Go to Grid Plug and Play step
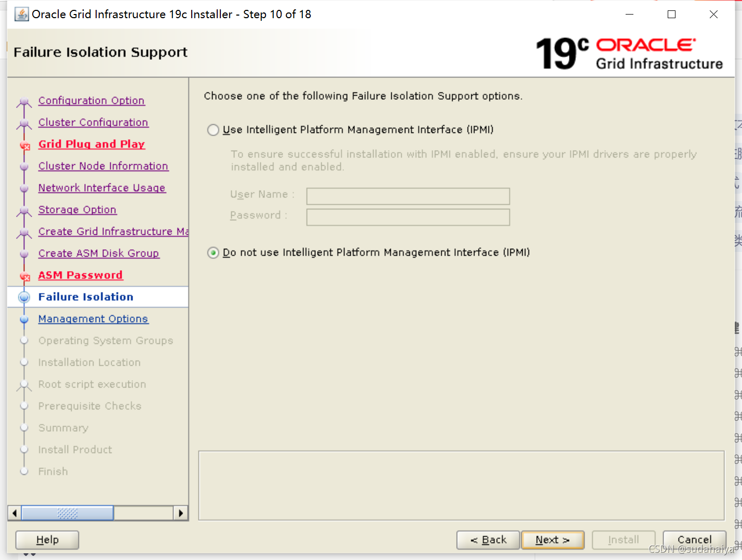The image size is (742, 560). point(91,144)
